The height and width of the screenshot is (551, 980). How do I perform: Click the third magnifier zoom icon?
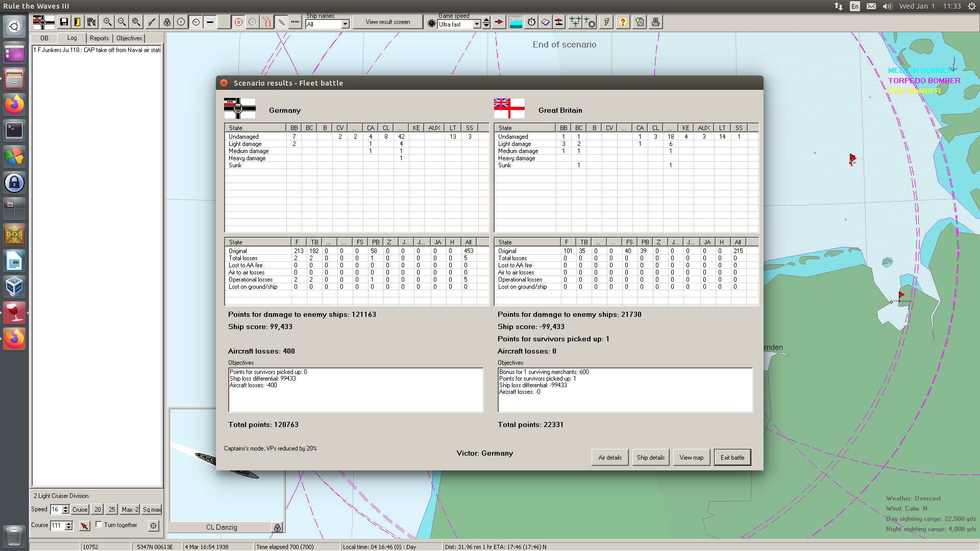[136, 22]
